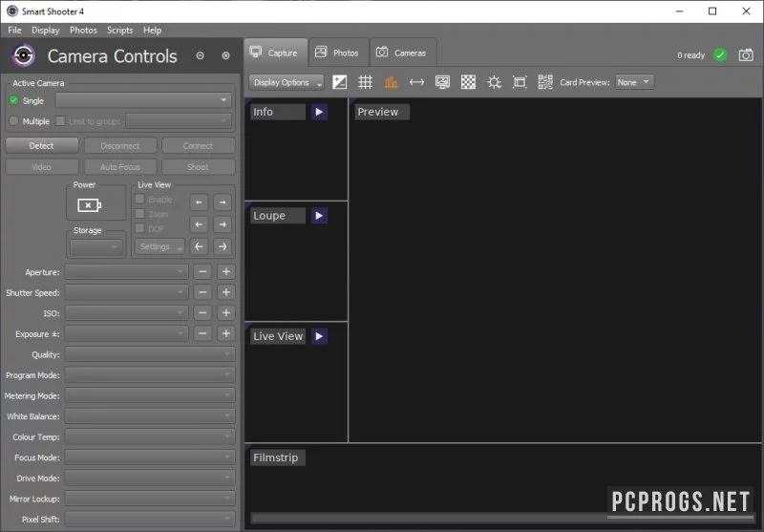Open the White Balance dropdown
The image size is (764, 532).
pos(150,416)
